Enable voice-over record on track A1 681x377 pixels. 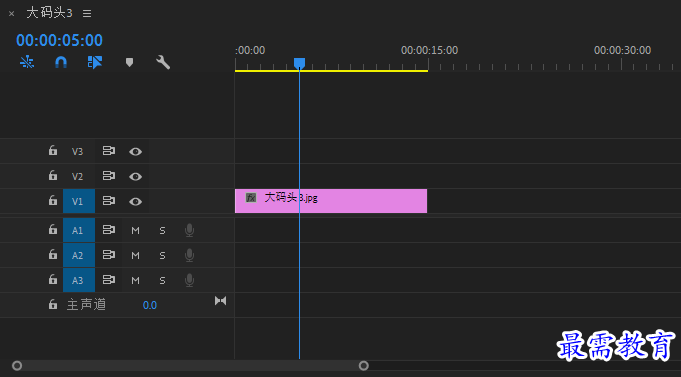click(189, 230)
